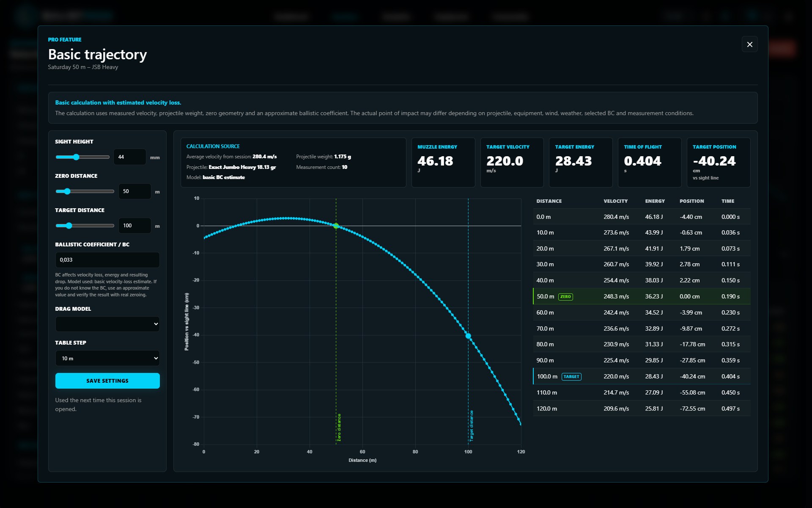Adjust the Sight Height slider

[x=82, y=157]
